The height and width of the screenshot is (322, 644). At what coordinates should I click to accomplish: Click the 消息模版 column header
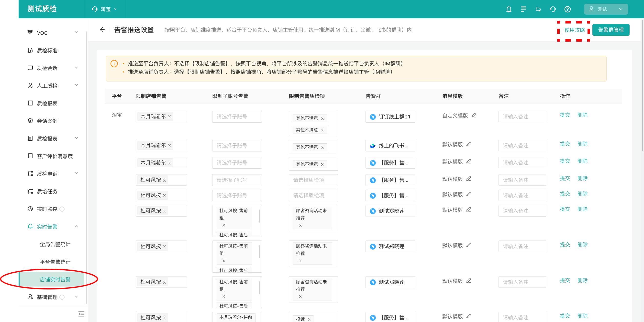(452, 96)
